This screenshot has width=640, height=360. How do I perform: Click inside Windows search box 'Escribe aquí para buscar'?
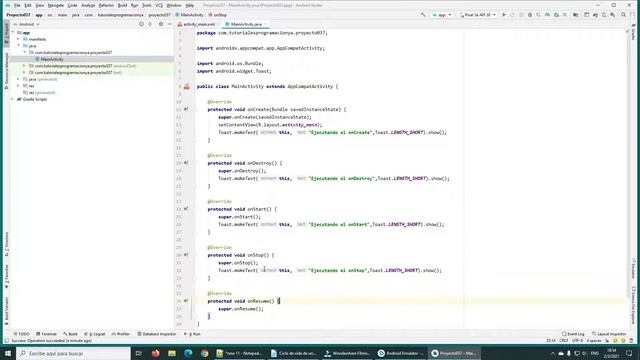point(73,353)
